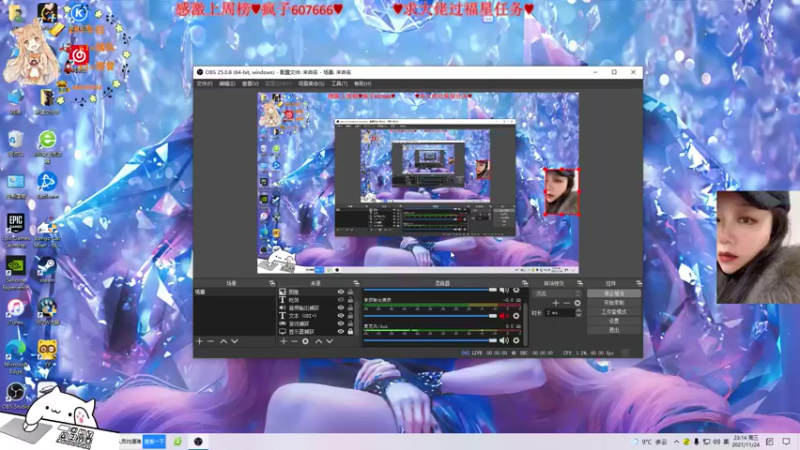Viewport: 800px width, 450px height.
Task: Open source properties via the gear icon in the sources panel
Action: (x=305, y=341)
